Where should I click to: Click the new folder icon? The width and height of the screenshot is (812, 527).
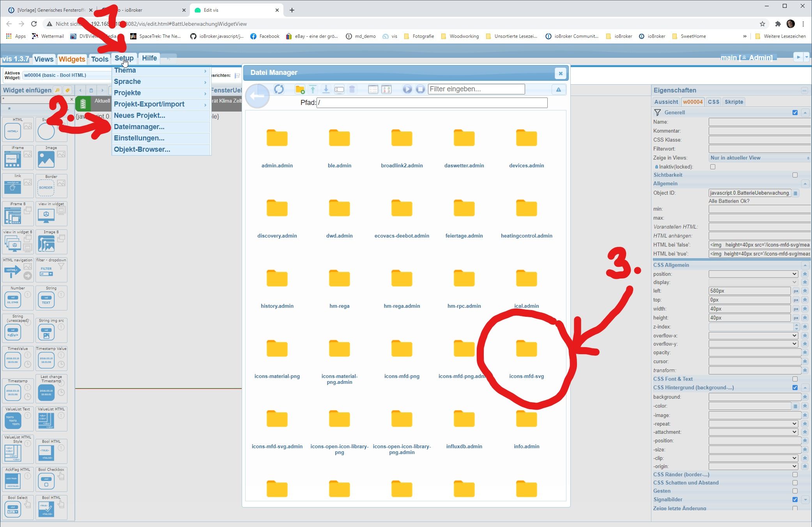coord(300,89)
